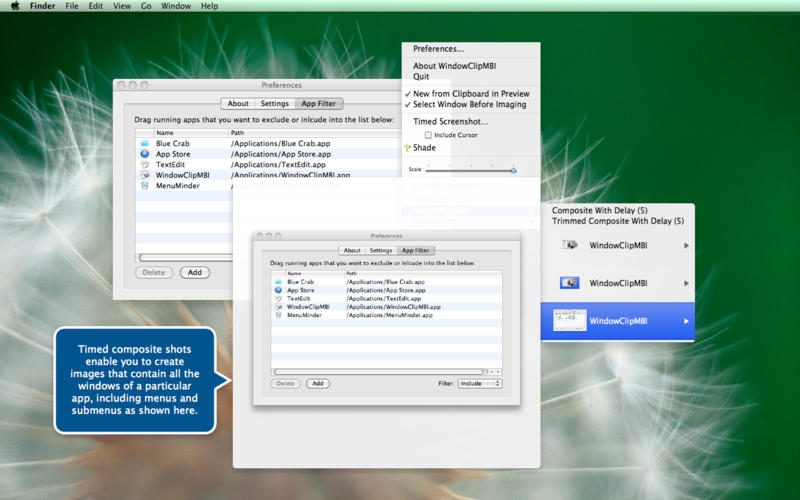Select "/Applications/TextEdit.app" in back Preferences window
The image size is (800, 500).
click(x=279, y=165)
